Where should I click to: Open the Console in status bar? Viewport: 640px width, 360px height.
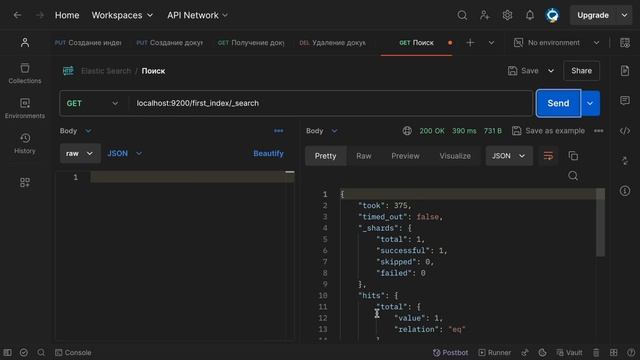coord(73,352)
